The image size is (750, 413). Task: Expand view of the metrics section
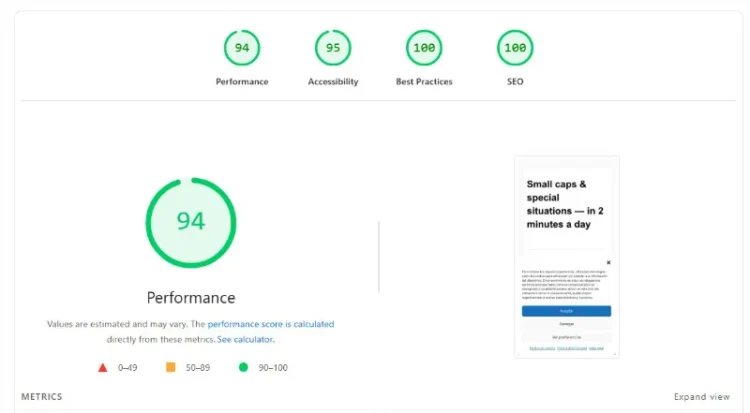[701, 397]
